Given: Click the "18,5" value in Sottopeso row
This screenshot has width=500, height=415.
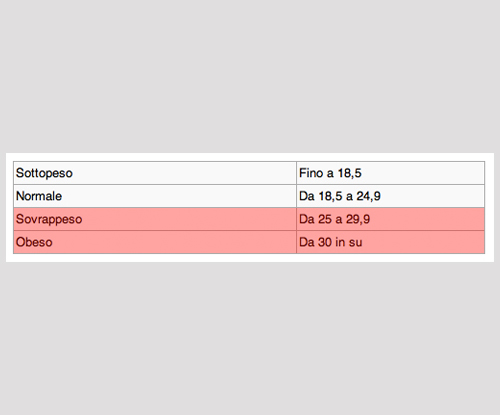Looking at the screenshot, I should click(x=350, y=173).
